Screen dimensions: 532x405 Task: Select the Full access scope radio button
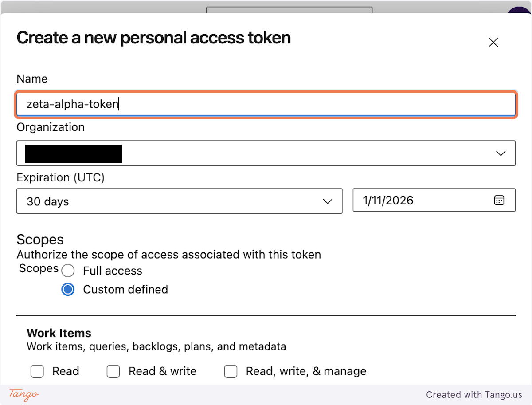tap(68, 271)
